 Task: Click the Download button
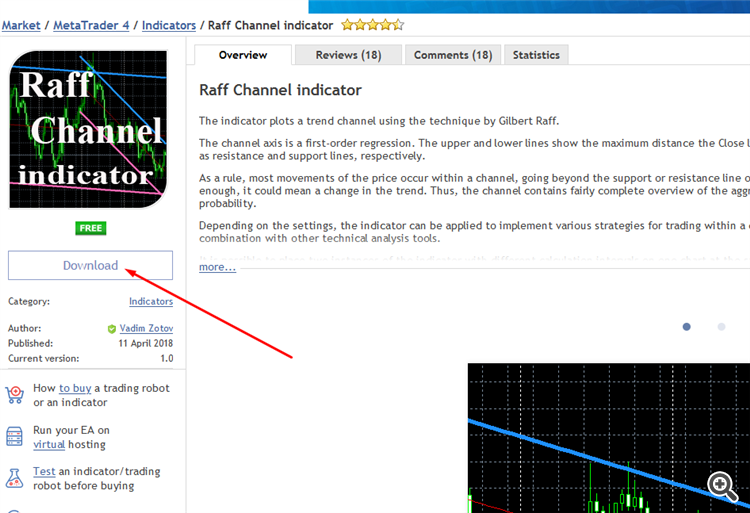[x=90, y=265]
